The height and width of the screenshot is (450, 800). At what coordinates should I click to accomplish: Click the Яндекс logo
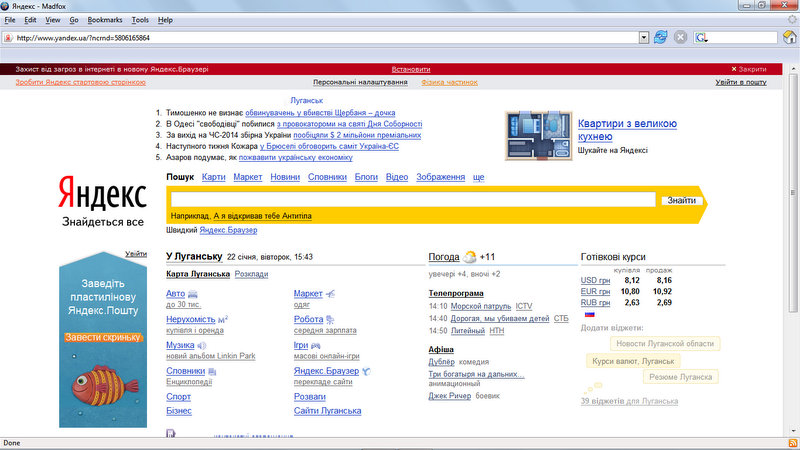click(103, 193)
